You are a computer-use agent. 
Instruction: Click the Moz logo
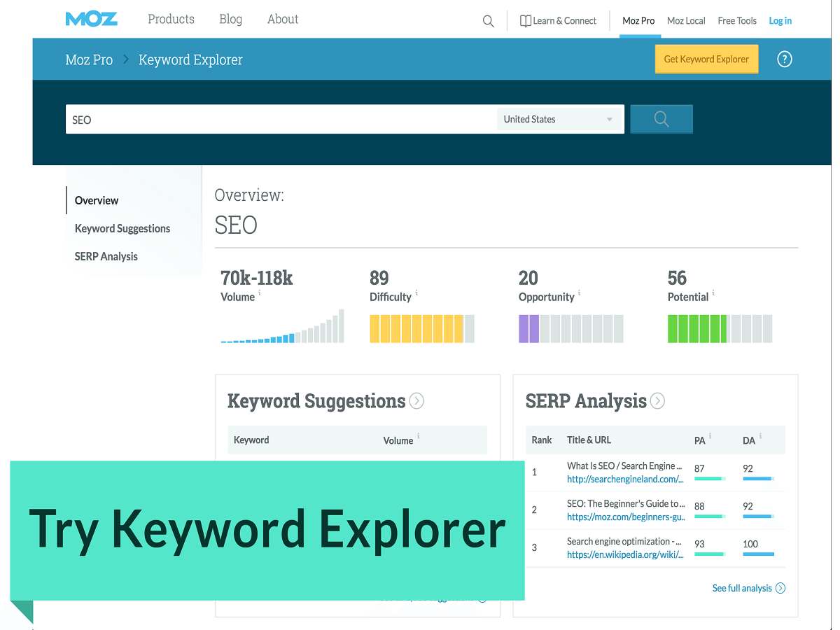pos(91,20)
